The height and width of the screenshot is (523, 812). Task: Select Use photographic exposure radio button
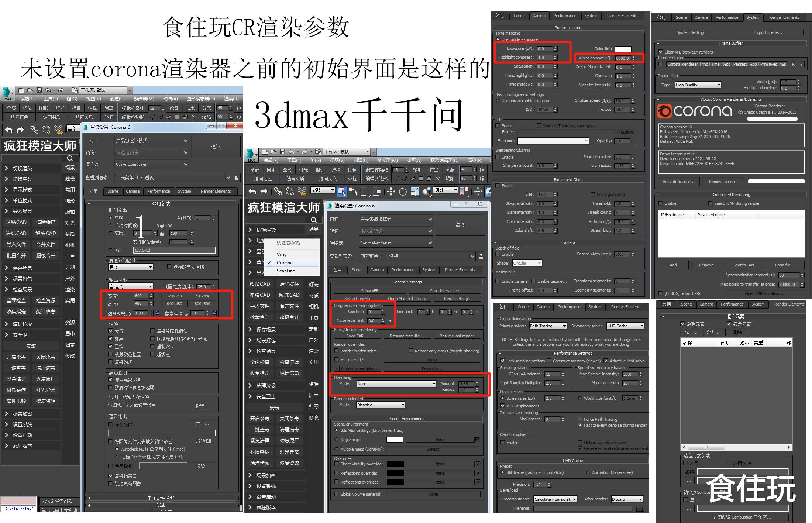click(498, 100)
